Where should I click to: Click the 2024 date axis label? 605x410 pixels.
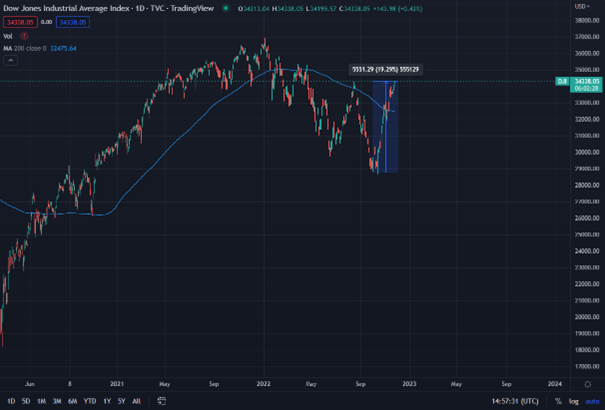pyautogui.click(x=555, y=384)
